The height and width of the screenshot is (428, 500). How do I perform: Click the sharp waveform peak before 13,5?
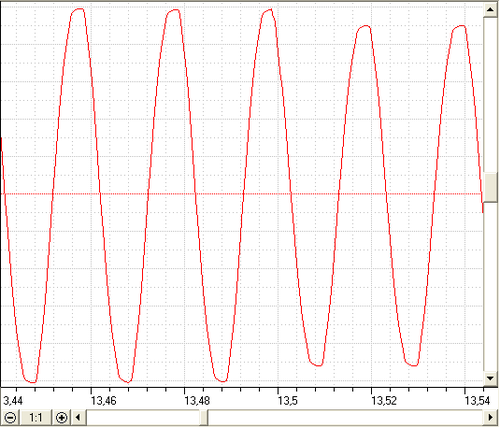pyautogui.click(x=272, y=10)
